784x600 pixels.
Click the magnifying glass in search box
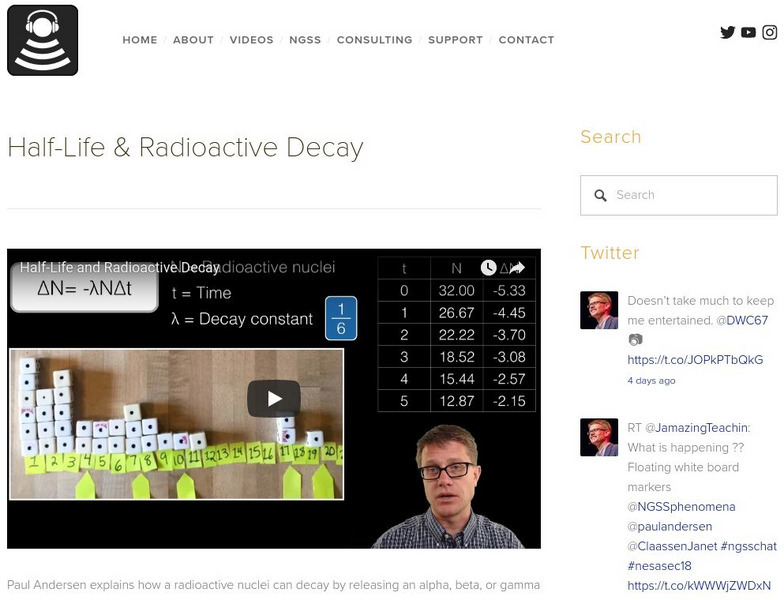coord(600,196)
